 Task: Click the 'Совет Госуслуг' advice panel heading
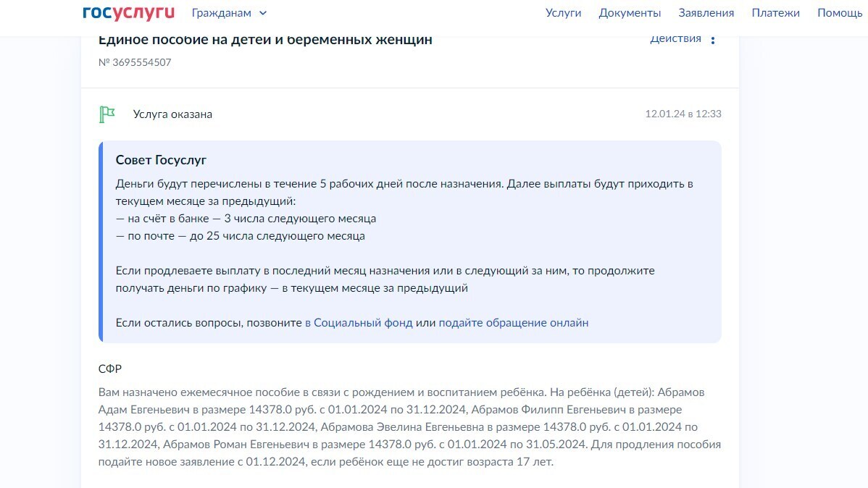pyautogui.click(x=160, y=159)
